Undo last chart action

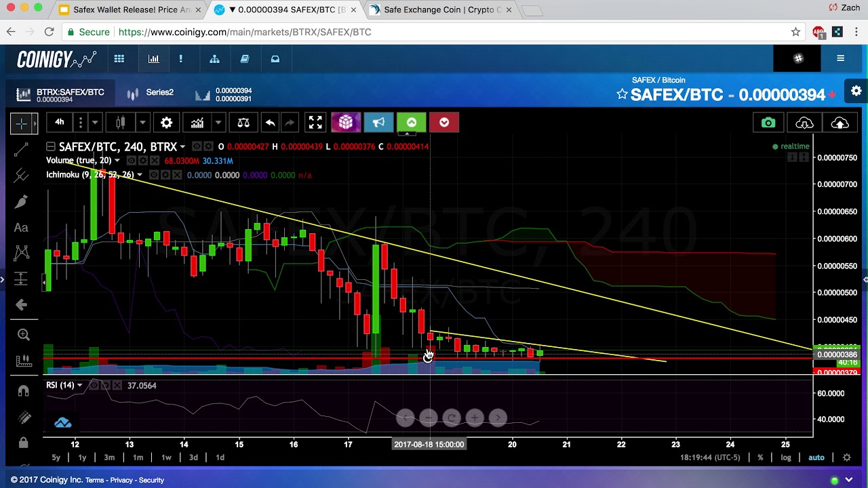tap(270, 123)
